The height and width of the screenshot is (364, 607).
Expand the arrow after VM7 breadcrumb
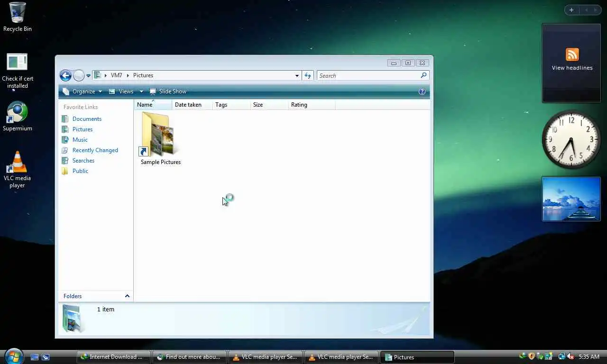[x=128, y=75]
